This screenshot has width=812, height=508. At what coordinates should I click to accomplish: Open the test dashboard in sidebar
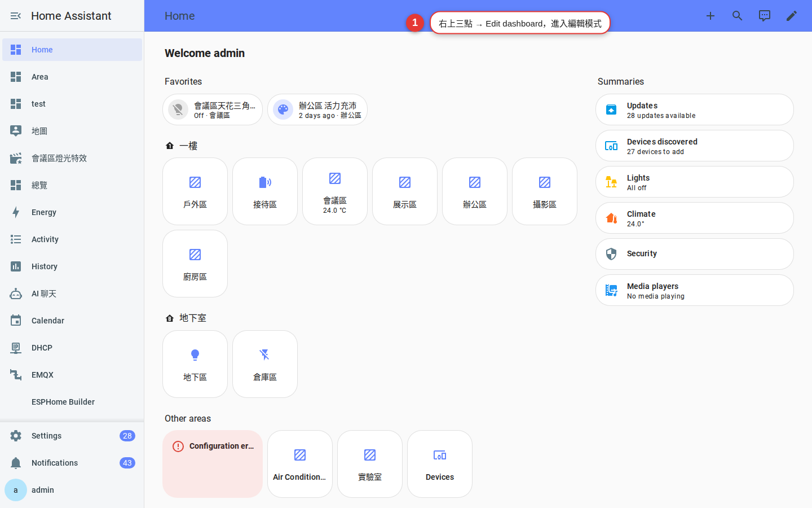tap(72, 104)
